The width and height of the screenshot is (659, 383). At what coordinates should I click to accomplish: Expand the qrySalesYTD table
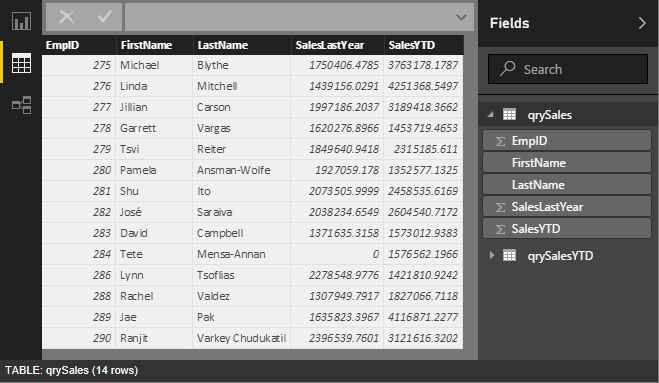coord(492,255)
